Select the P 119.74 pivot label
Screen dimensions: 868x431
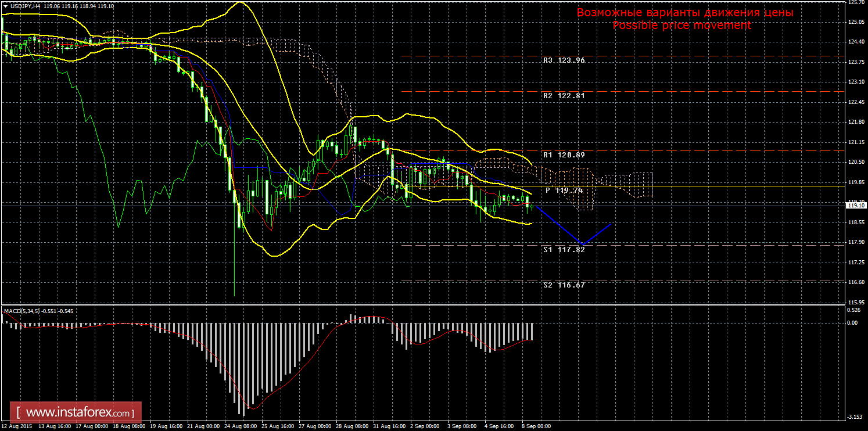coord(564,190)
